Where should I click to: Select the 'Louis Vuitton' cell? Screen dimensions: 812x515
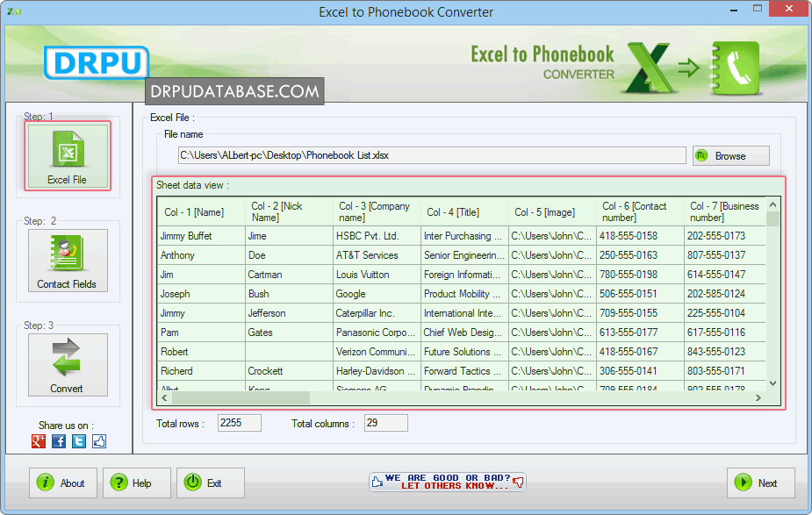tap(377, 275)
